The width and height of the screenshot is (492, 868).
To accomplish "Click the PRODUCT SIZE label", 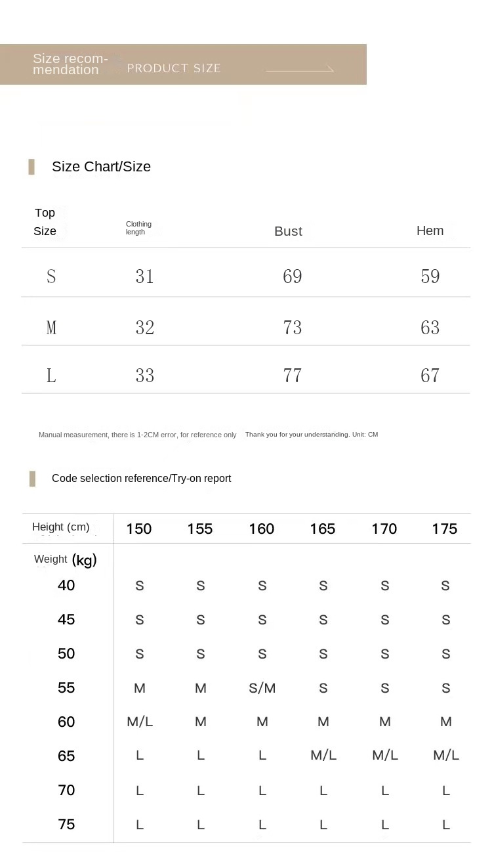I will [174, 68].
